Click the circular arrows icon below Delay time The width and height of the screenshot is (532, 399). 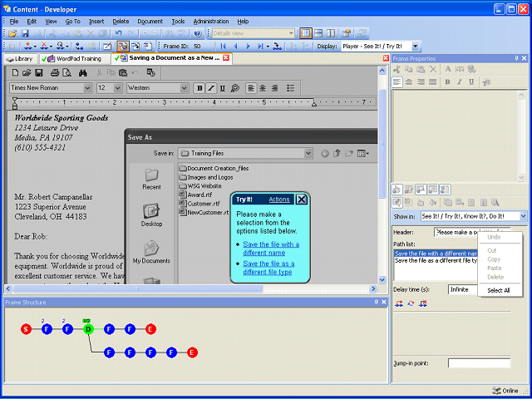[411, 303]
